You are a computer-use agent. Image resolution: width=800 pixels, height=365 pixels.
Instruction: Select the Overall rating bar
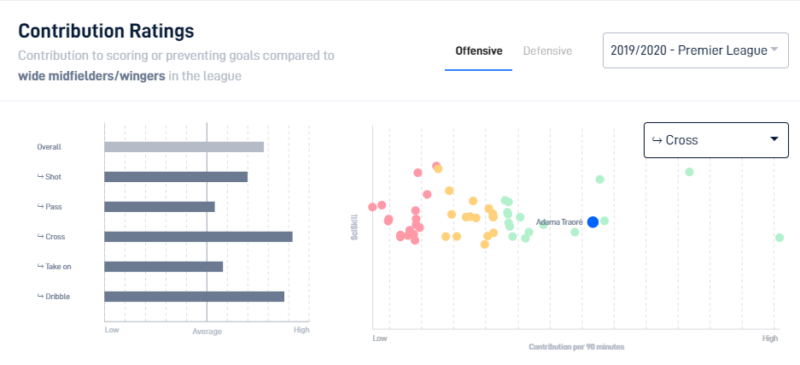click(184, 147)
